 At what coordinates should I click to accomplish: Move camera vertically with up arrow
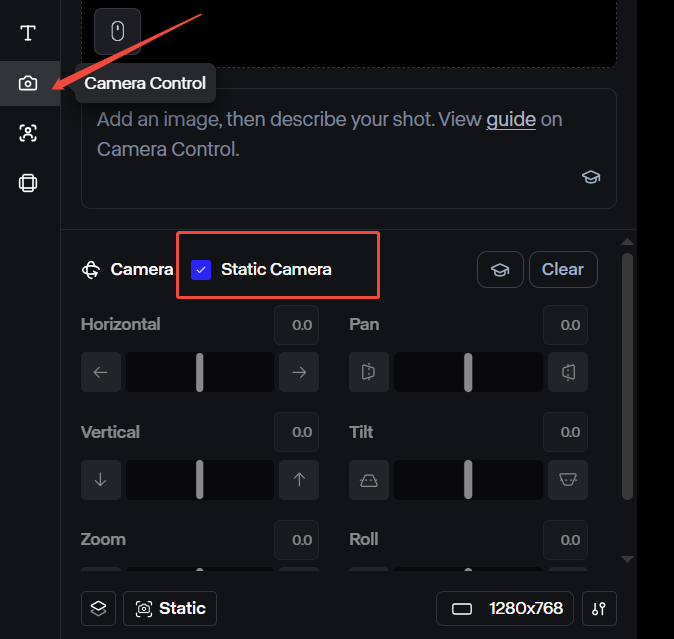point(299,480)
